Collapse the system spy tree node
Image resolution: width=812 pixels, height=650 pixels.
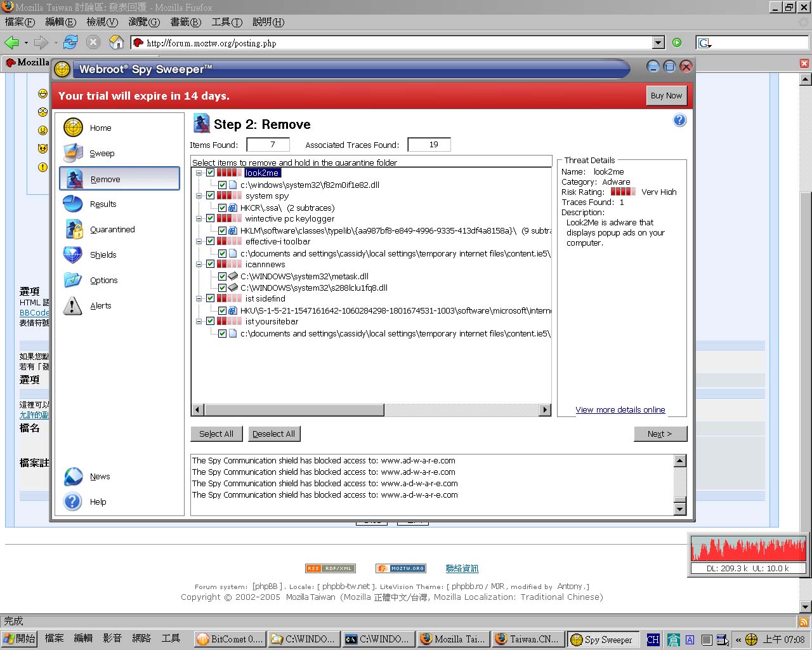[x=199, y=196]
